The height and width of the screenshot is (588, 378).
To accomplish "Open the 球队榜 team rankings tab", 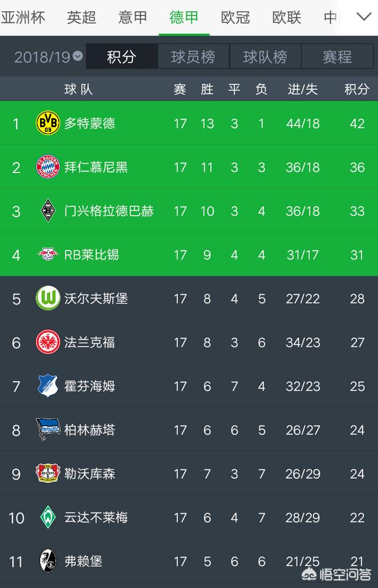I will pyautogui.click(x=265, y=57).
